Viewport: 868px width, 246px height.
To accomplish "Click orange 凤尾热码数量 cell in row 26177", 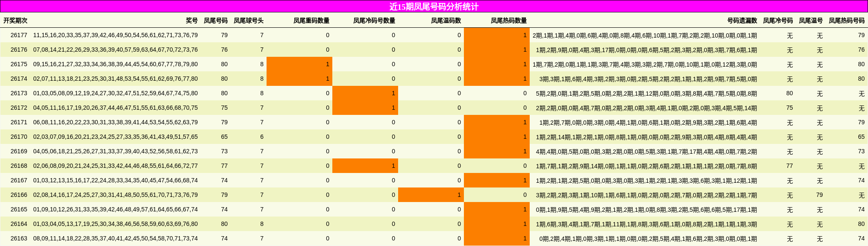I will (x=497, y=35).
